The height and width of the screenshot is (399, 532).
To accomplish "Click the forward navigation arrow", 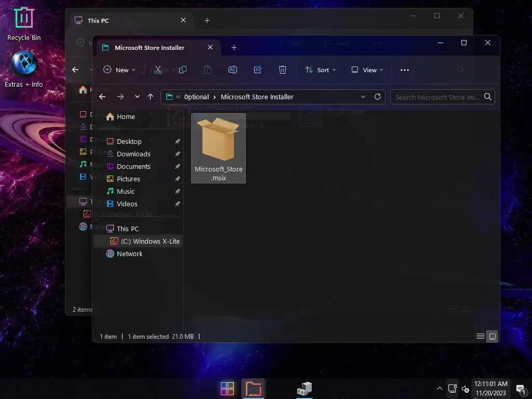I will 121,97.
